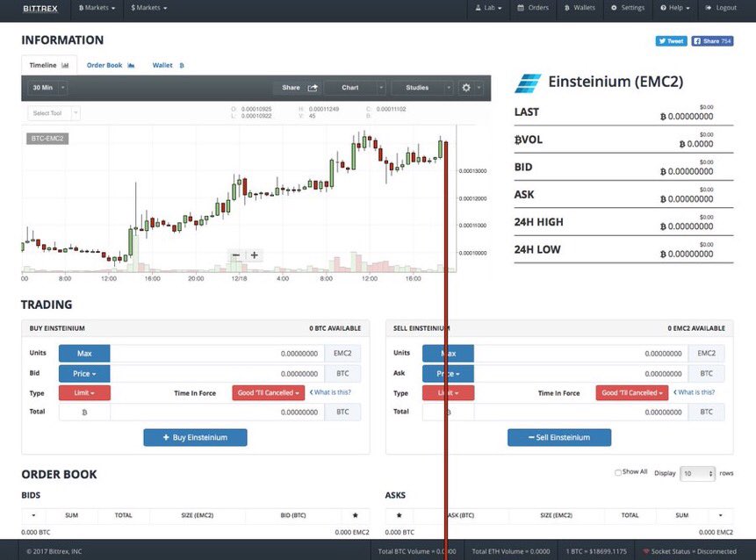
Task: Click the BTC-EMC2 chart label
Action: pos(47,139)
